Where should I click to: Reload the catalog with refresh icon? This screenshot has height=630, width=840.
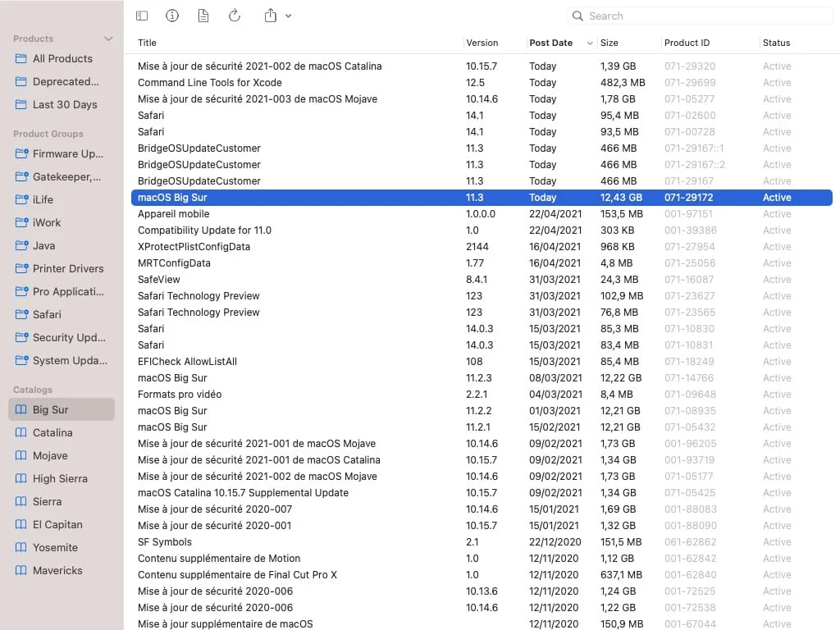tap(234, 16)
